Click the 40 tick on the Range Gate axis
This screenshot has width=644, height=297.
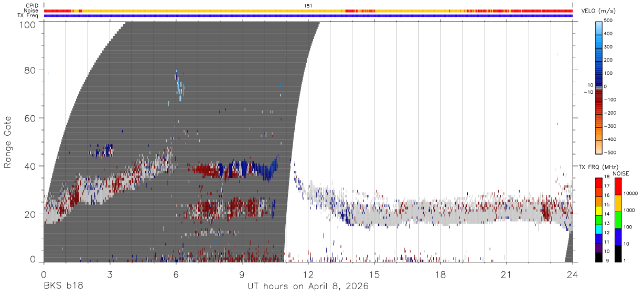(29, 166)
